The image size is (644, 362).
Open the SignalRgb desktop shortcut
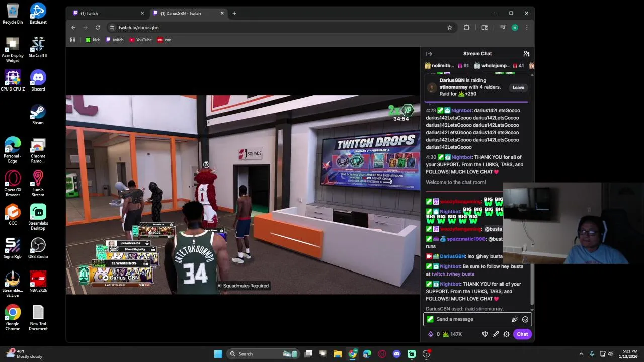click(x=13, y=249)
